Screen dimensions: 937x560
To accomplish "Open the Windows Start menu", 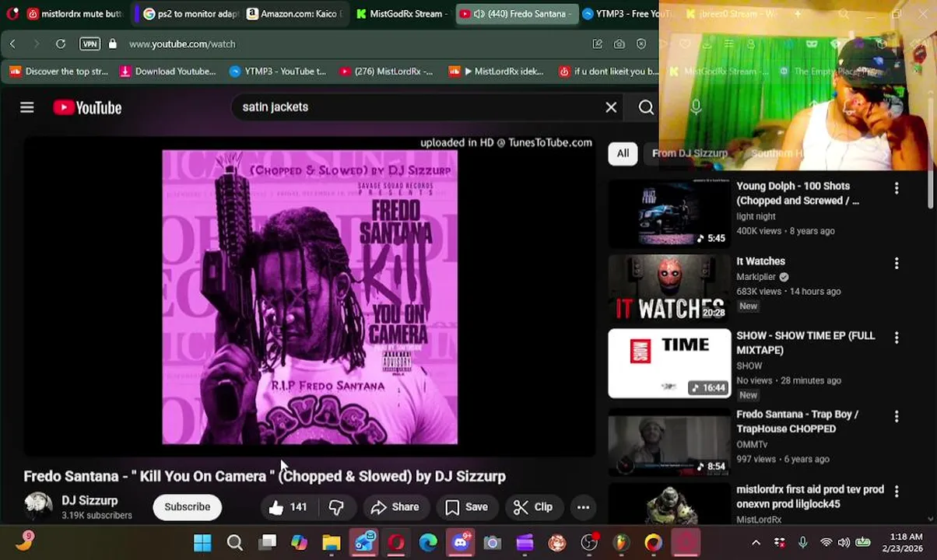I will click(202, 543).
